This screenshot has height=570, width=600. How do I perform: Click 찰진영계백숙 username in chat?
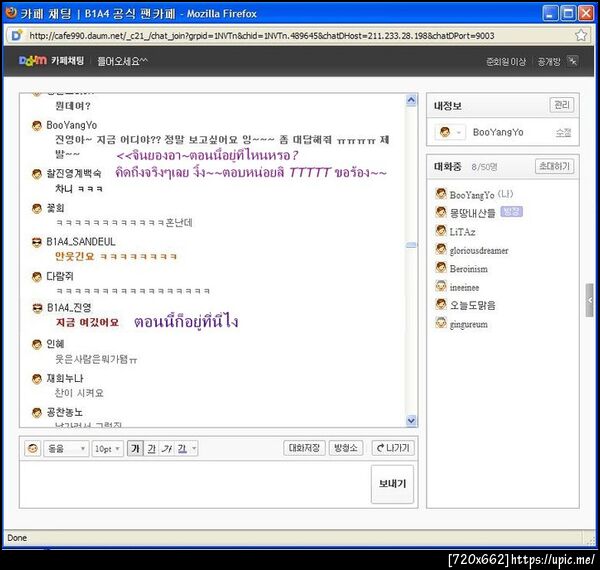point(74,174)
